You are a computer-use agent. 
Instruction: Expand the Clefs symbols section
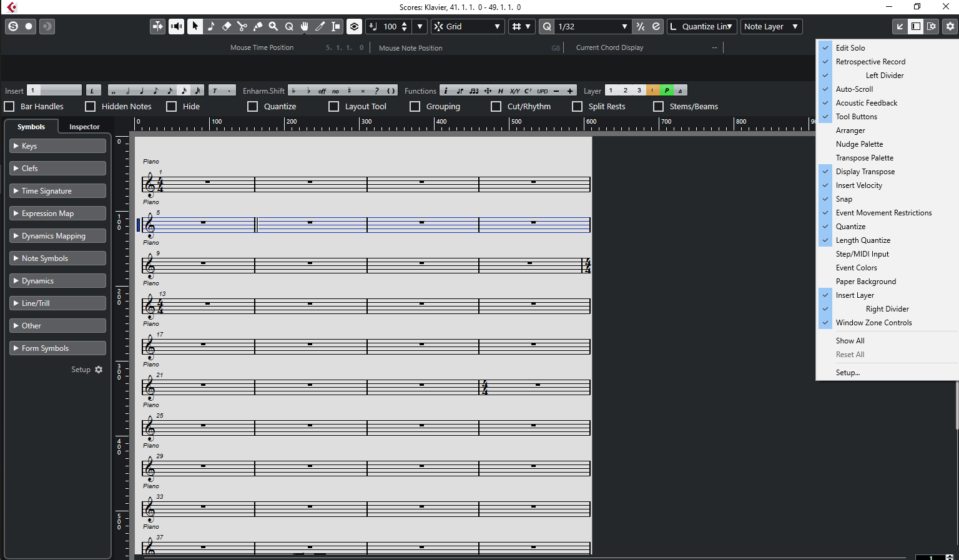(x=58, y=168)
